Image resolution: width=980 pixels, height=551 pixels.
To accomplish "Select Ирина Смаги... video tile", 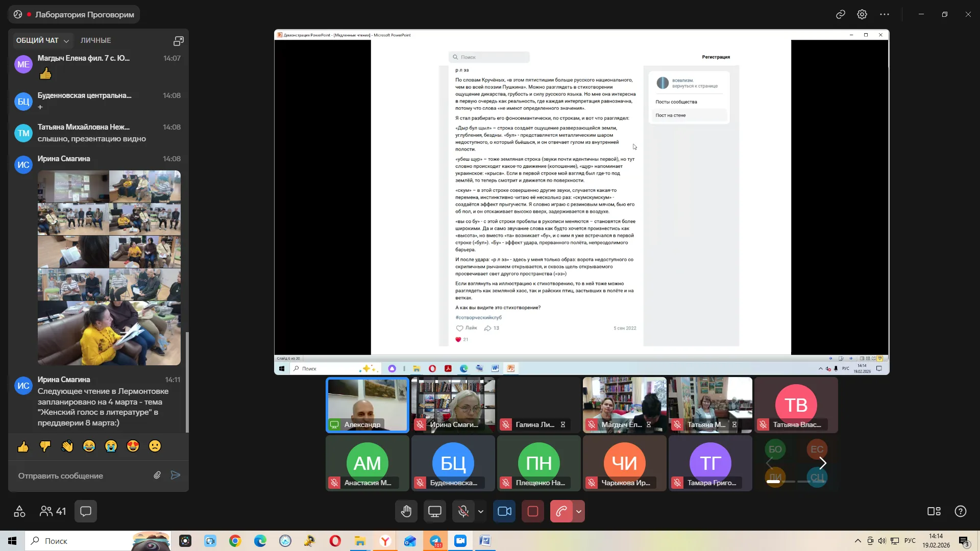I will (x=453, y=405).
